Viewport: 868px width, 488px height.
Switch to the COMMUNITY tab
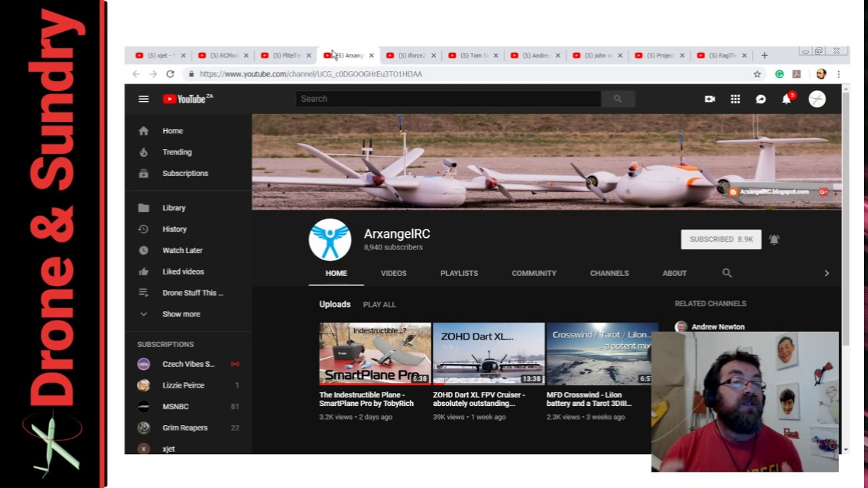coord(534,273)
